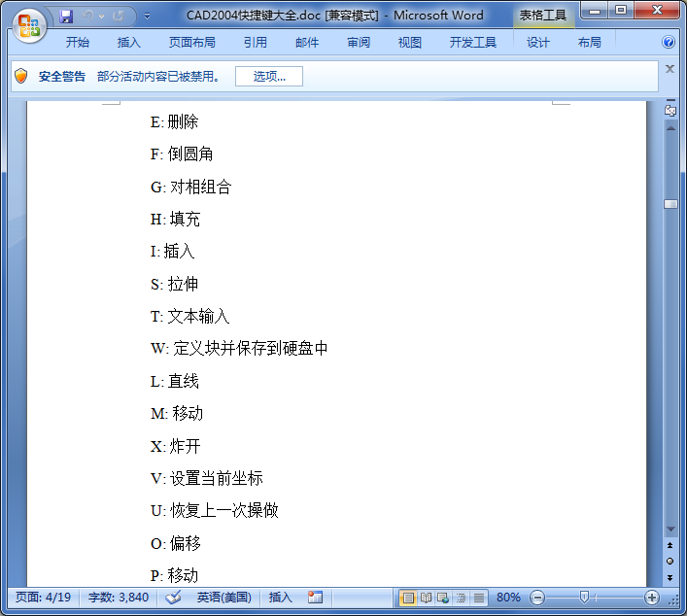Screen dimensions: 687x616
Task: Redo the last undone action
Action: coord(118,17)
